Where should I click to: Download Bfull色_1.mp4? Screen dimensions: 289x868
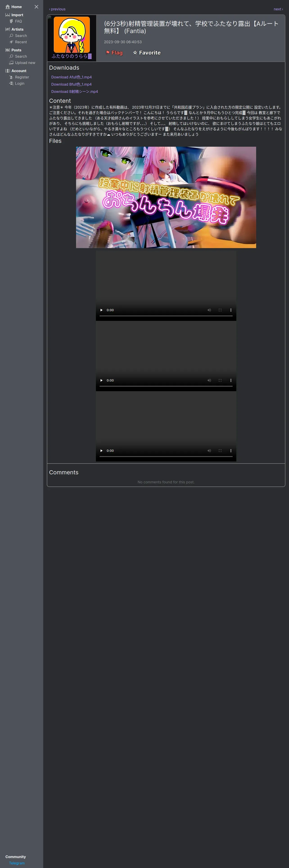click(71, 84)
